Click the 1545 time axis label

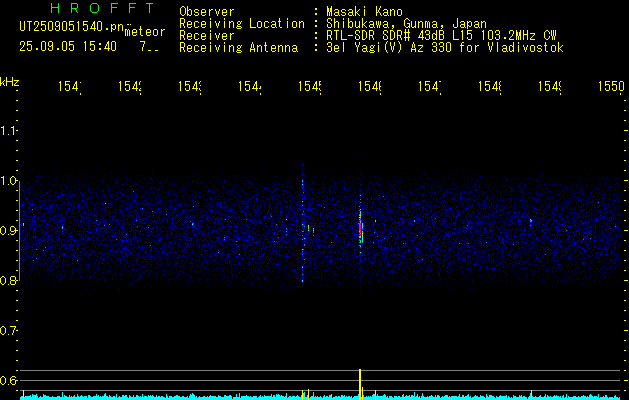tap(310, 86)
